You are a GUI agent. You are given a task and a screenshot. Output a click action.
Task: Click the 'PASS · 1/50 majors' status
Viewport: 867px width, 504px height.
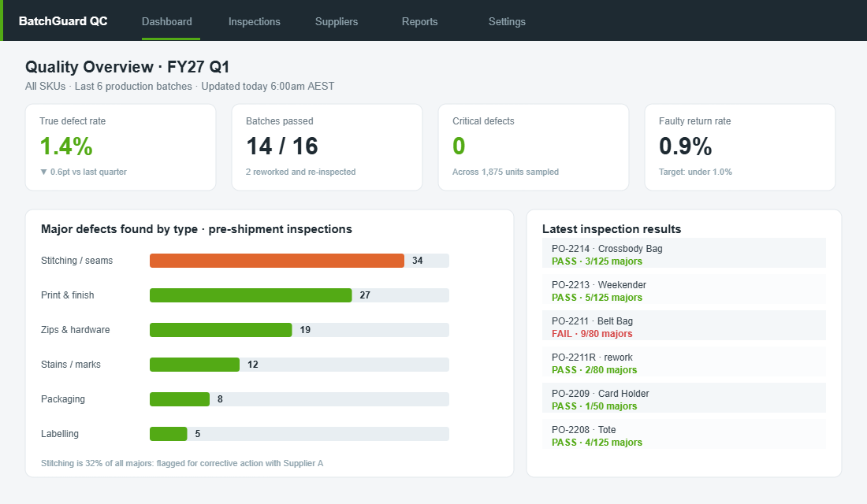(594, 406)
